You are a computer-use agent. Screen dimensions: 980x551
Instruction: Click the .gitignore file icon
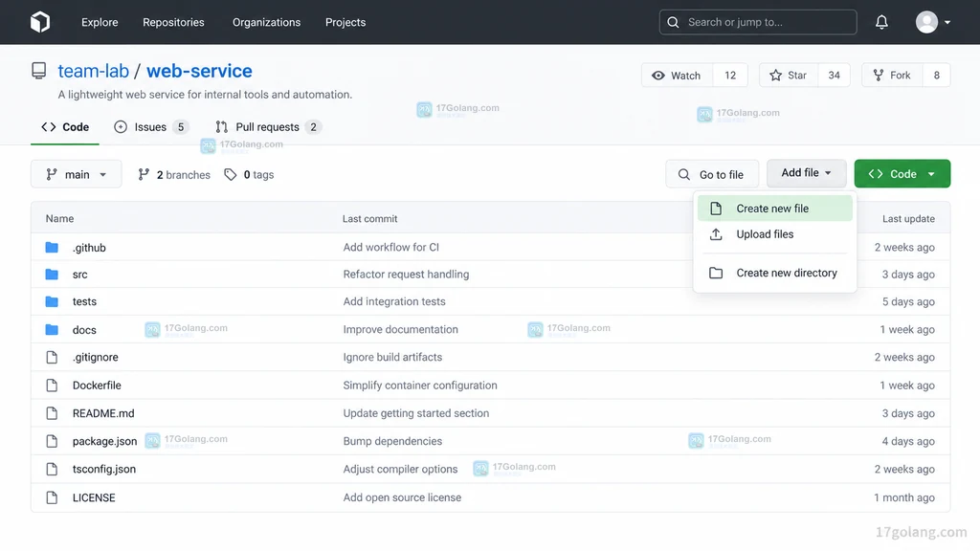pos(52,358)
